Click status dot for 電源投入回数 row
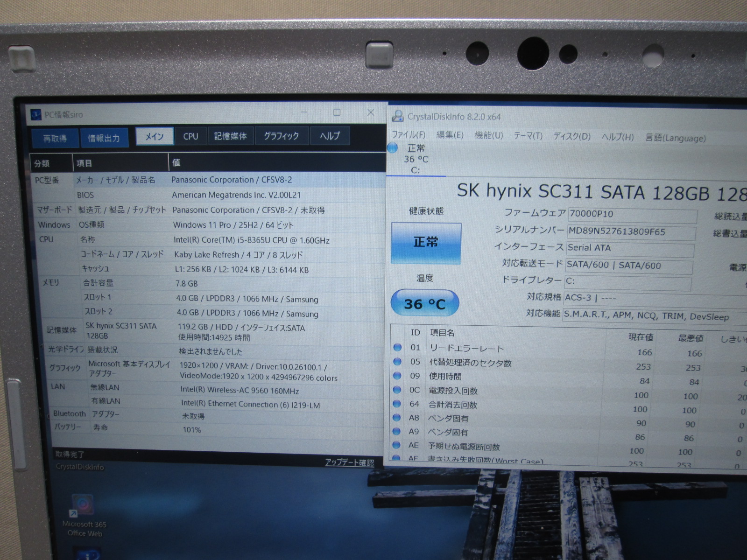Screen dimensions: 747x560 (397, 389)
